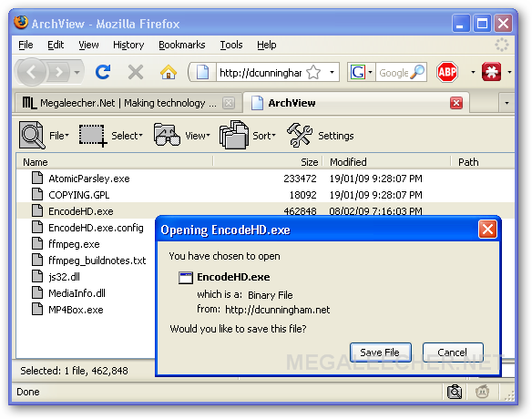Close the Opening EncodeHD.exe dialog
Viewport: 532px width, 419px height.
487,230
